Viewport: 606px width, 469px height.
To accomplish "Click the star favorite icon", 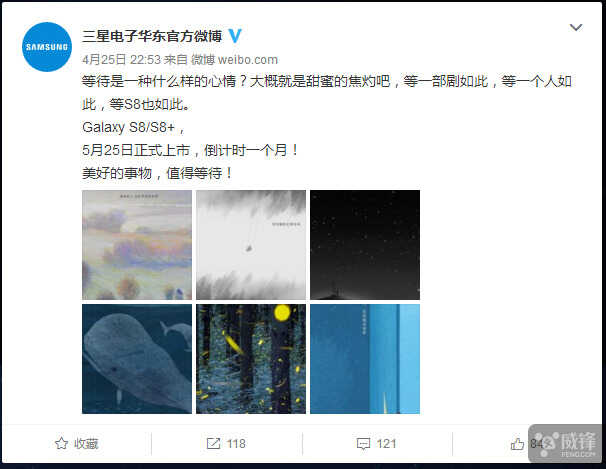I will 61,444.
